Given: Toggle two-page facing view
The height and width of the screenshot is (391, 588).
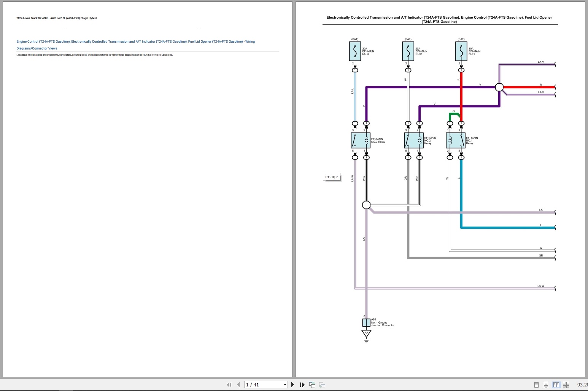Looking at the screenshot, I should click(x=556, y=385).
